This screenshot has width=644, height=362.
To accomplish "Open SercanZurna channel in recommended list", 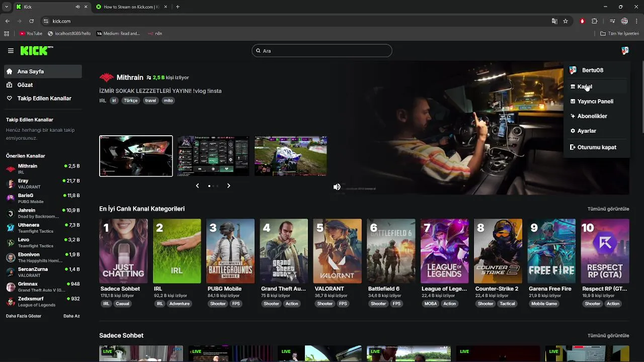I will pos(43,272).
